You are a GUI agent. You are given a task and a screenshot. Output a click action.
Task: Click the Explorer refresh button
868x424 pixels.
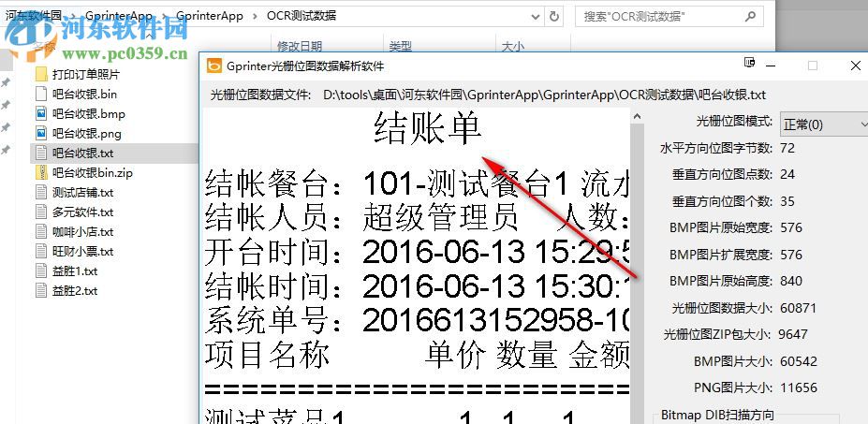(x=554, y=16)
